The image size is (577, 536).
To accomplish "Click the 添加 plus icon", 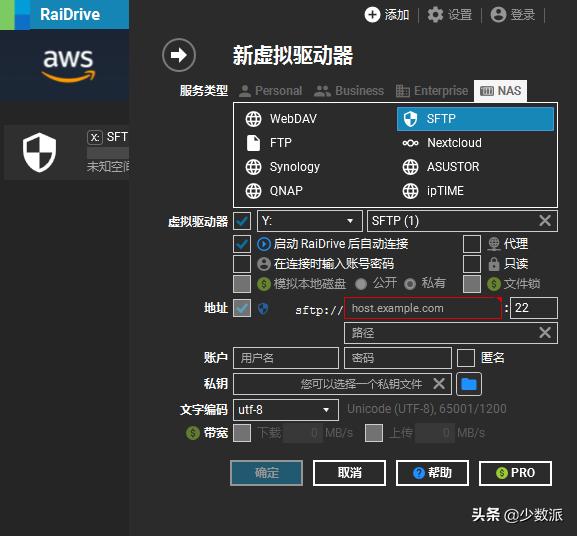I will pos(372,15).
